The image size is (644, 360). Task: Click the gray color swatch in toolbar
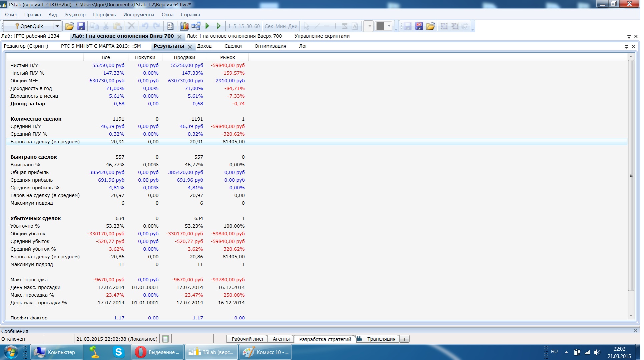tap(380, 26)
